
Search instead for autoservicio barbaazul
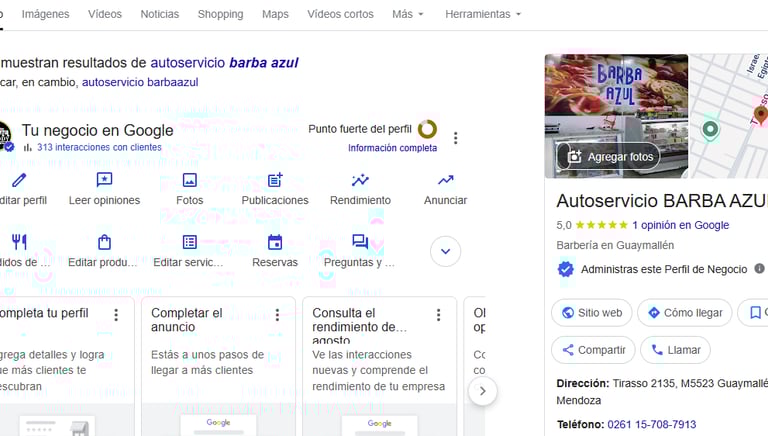pyautogui.click(x=140, y=82)
